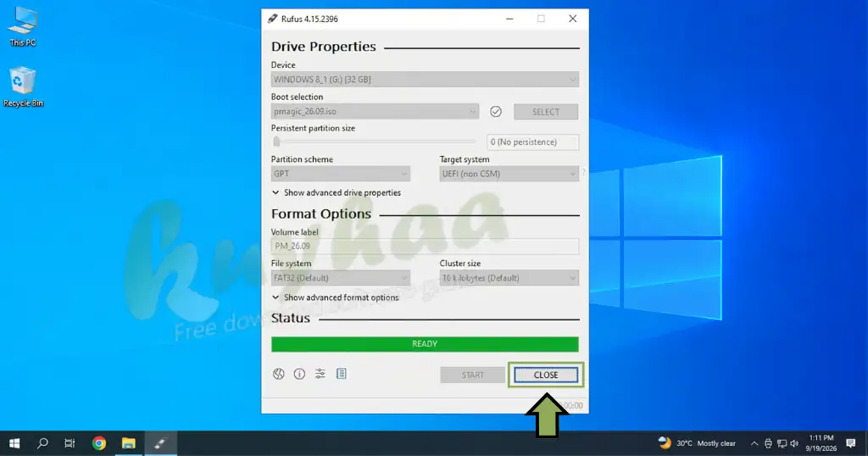Open network status icon in tray
Image resolution: width=868 pixels, height=456 pixels.
[782, 443]
